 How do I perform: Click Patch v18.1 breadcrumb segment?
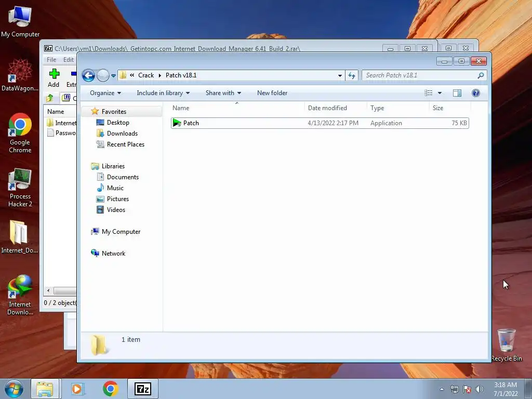coord(181,75)
